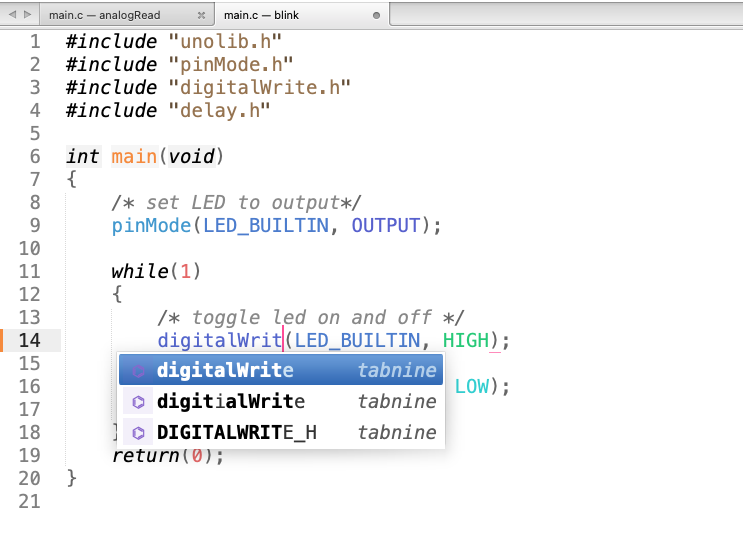Screen dimensions: 743x539
Task: Choose the digitialWrite autocomplete suggestion
Action: pyautogui.click(x=281, y=402)
